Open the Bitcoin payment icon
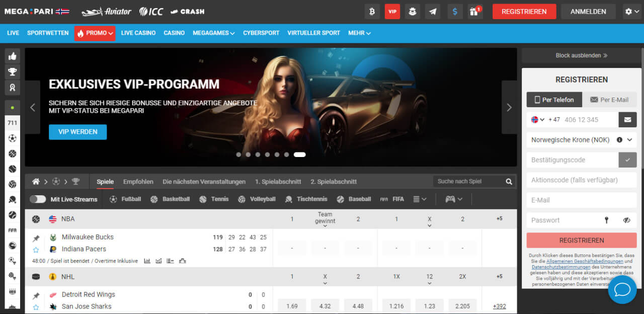The height and width of the screenshot is (314, 644). (x=372, y=12)
